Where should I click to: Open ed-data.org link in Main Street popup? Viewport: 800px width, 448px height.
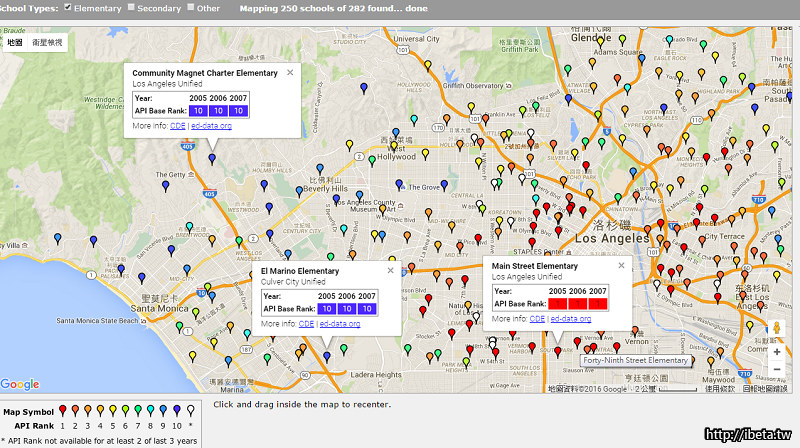click(x=570, y=319)
